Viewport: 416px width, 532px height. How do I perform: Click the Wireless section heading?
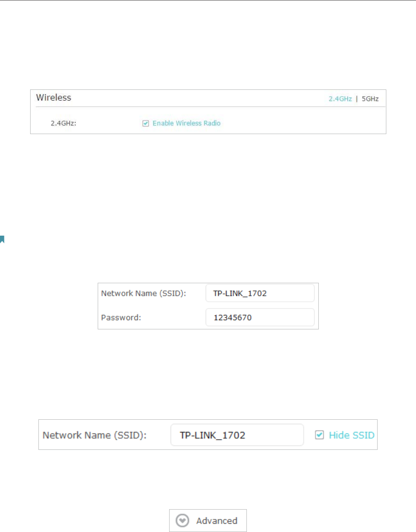click(x=53, y=98)
